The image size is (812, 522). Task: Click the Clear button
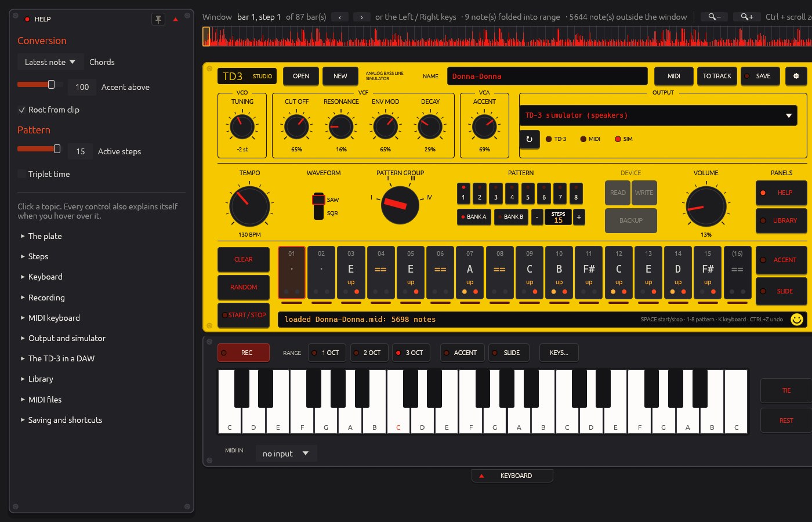pos(244,259)
